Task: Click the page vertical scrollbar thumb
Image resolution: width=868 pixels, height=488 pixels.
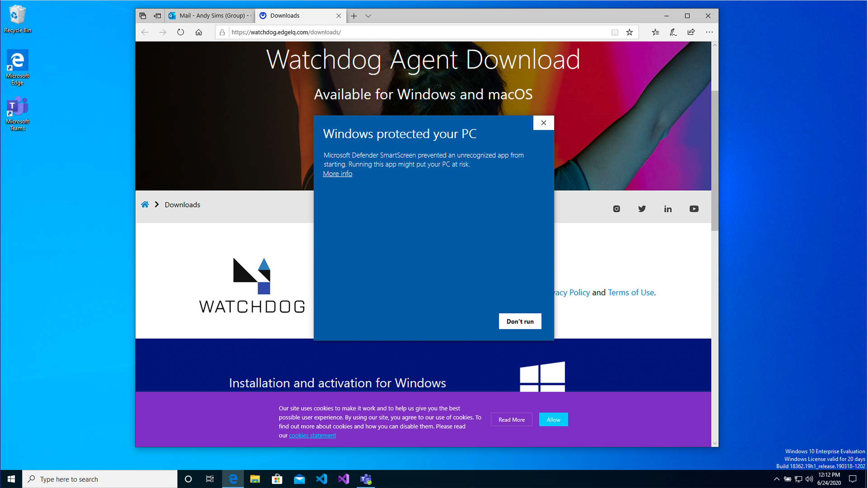Action: pyautogui.click(x=715, y=160)
